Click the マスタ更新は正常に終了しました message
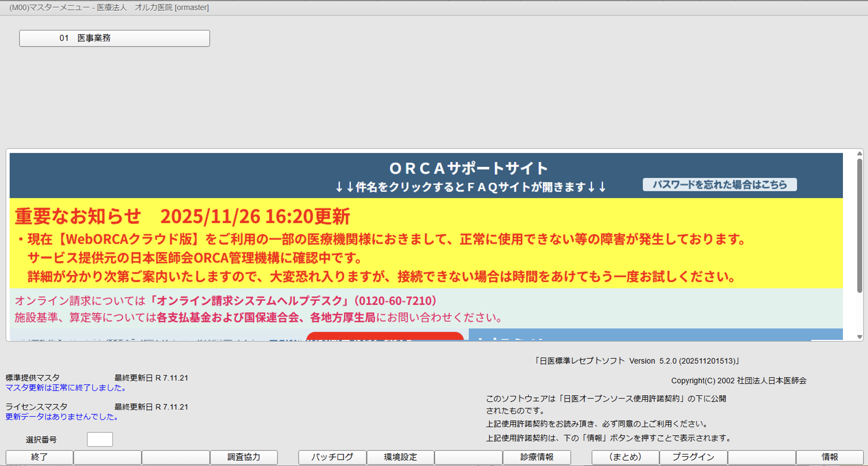 coord(67,388)
